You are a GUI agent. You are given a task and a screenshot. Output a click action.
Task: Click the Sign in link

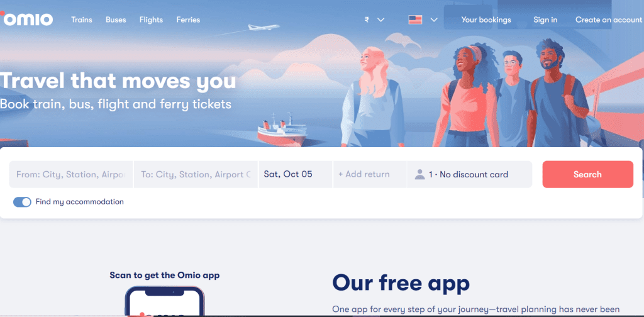[545, 19]
